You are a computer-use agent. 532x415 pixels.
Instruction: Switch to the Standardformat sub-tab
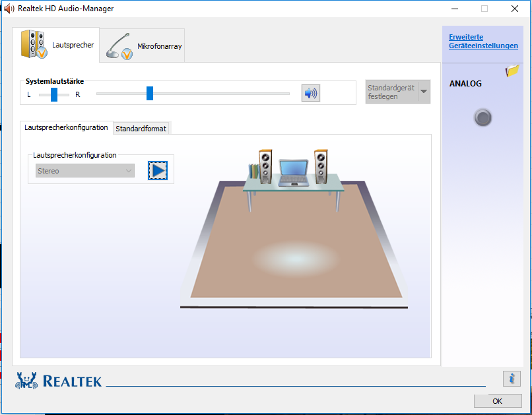(141, 129)
